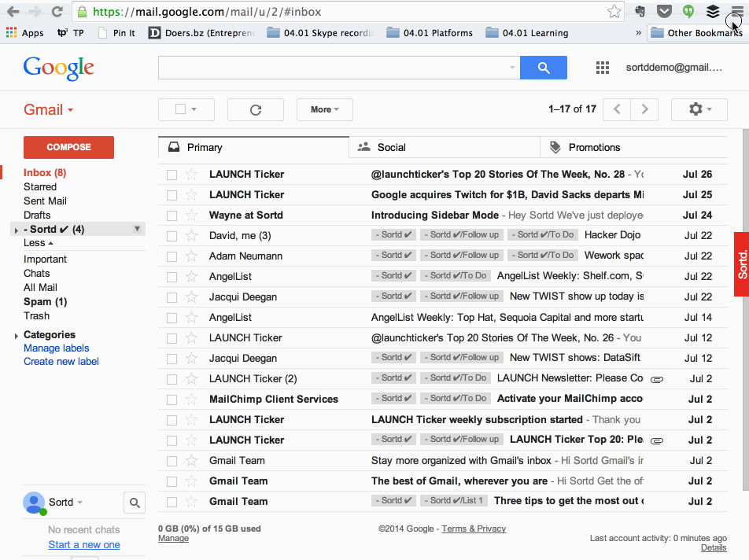Open the paperclip attachment on LAUNCH Newsletter email

(656, 378)
